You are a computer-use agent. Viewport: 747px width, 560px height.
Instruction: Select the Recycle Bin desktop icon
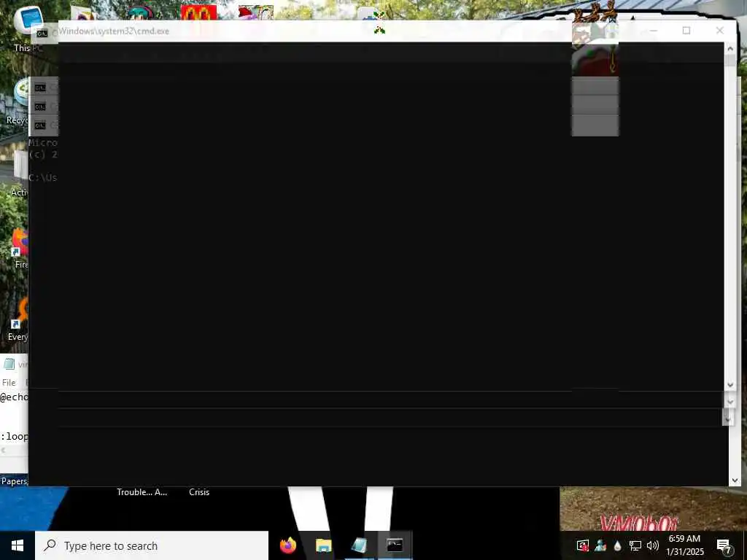click(19, 102)
